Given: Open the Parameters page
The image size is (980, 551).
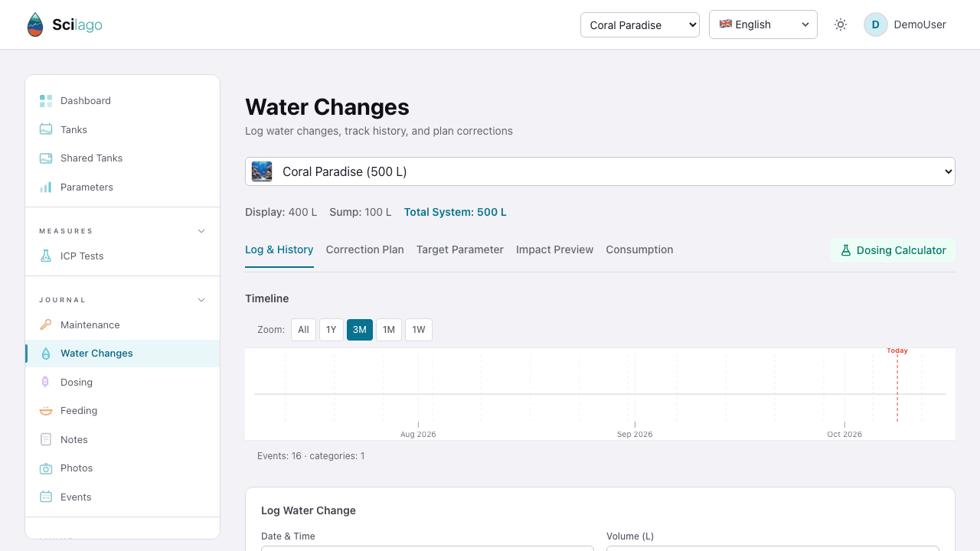Looking at the screenshot, I should point(122,187).
